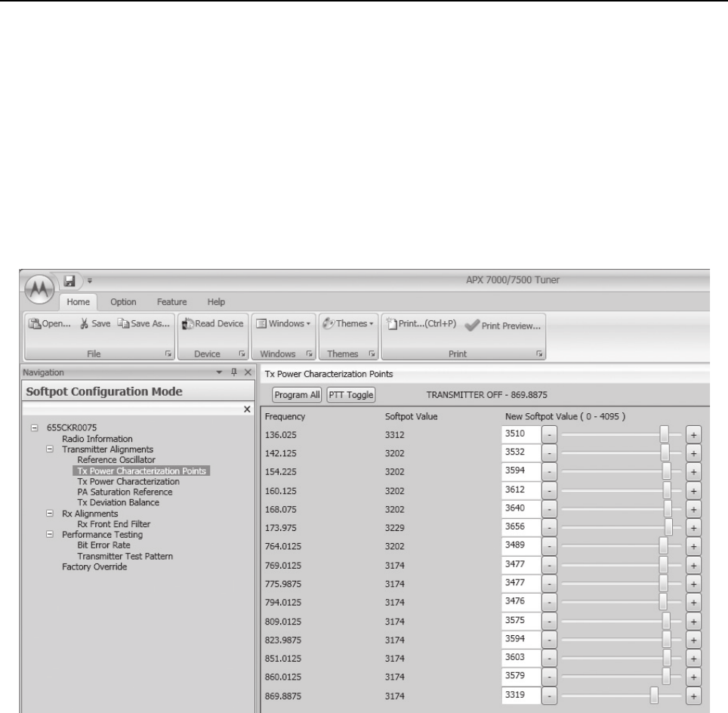Switch to the Help ribbon tab
The image size is (728, 713).
[216, 302]
